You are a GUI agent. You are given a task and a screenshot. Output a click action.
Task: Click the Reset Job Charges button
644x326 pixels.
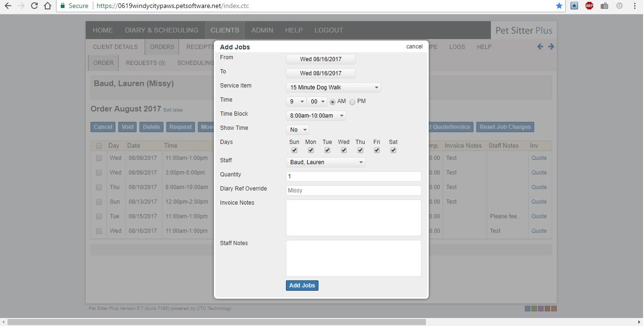[505, 127]
